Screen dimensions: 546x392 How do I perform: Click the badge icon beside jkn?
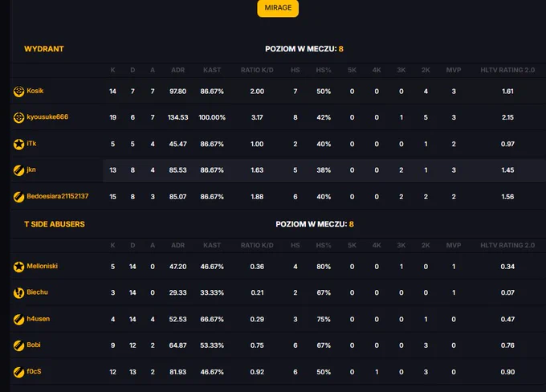18,170
